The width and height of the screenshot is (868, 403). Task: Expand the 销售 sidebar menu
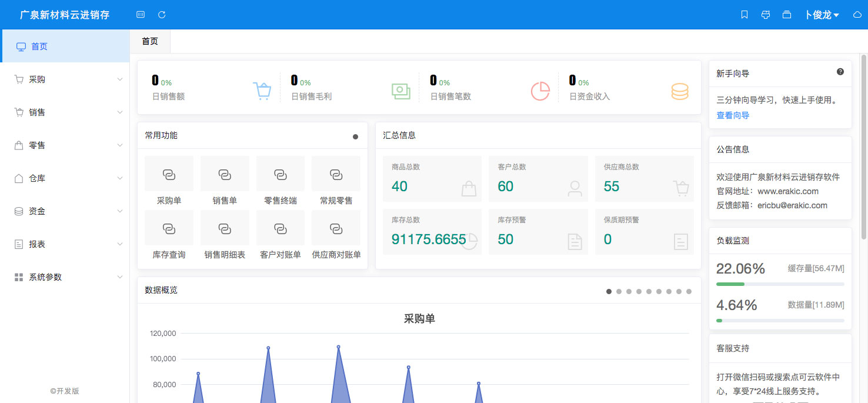click(65, 112)
